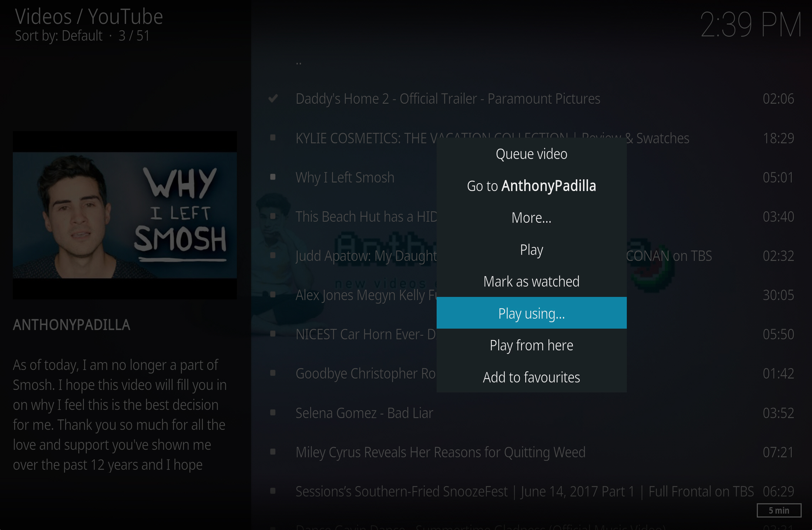Image resolution: width=812 pixels, height=530 pixels.
Task: Click the dot icon beside Selena Gomez Bad Liar
Action: pos(274,412)
